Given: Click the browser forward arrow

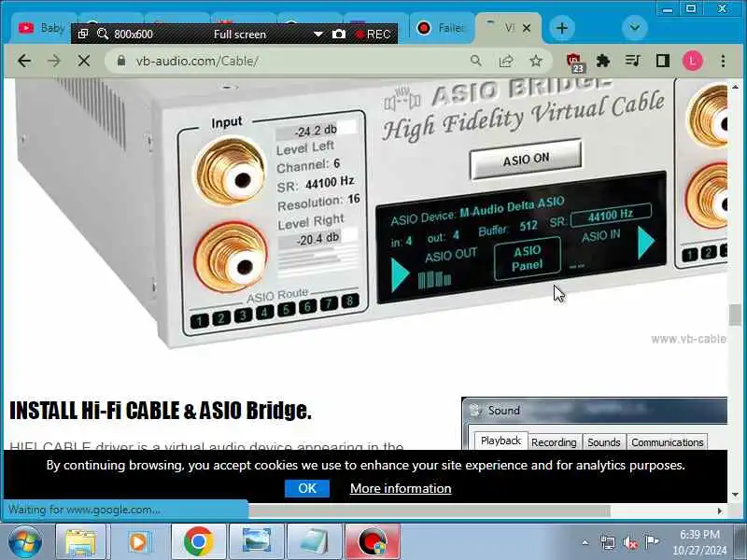Looking at the screenshot, I should point(54,61).
